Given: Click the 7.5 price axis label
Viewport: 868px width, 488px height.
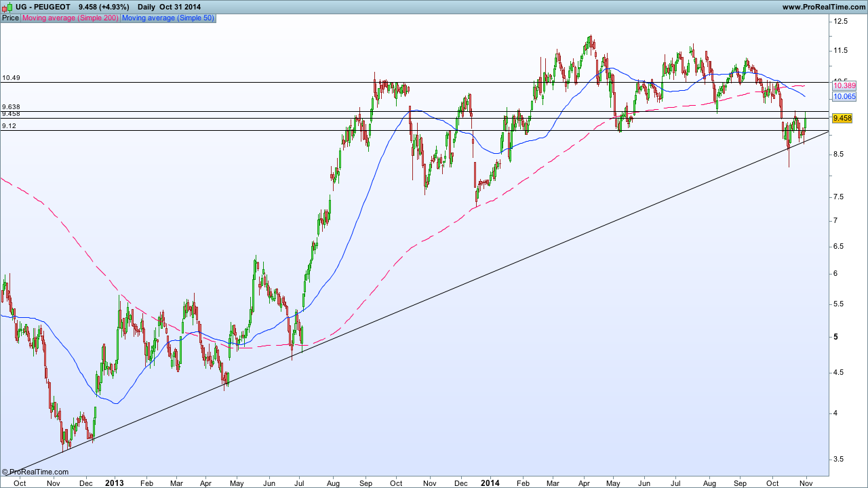Looking at the screenshot, I should click(839, 197).
